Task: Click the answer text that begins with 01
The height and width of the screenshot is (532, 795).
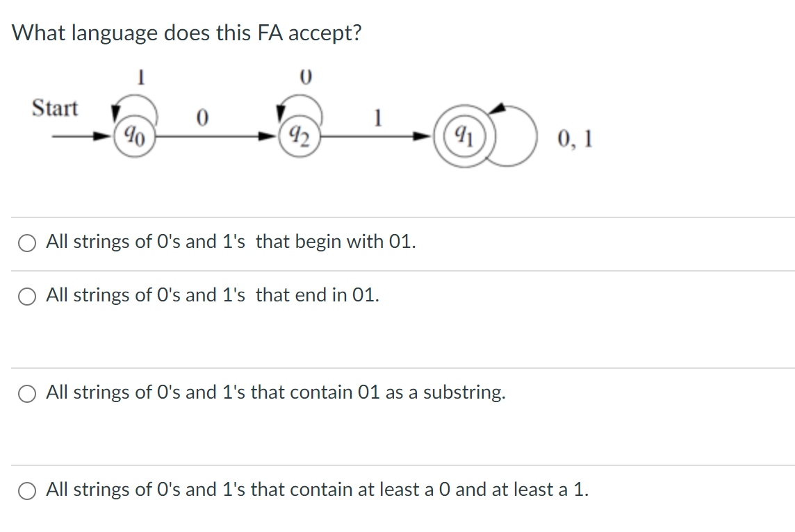Action: 229,242
